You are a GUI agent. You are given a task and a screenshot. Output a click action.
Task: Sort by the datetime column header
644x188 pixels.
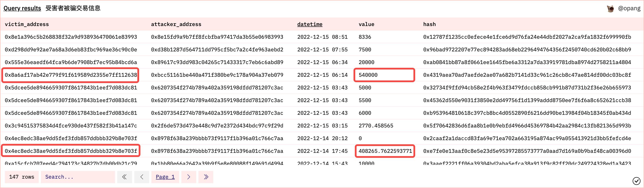point(310,24)
